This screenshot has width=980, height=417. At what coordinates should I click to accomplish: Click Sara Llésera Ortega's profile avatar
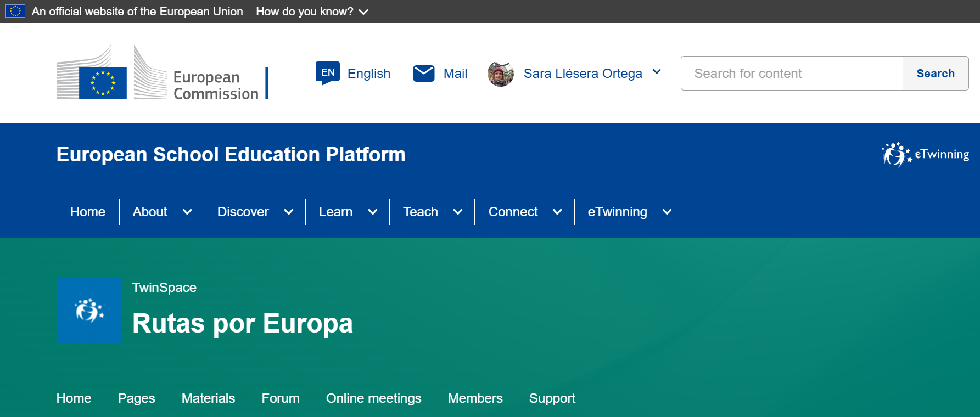500,74
